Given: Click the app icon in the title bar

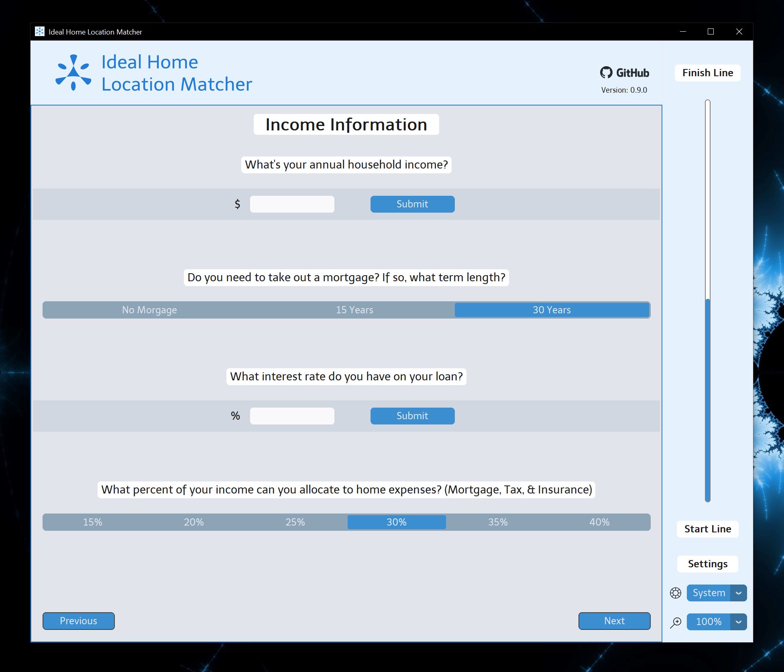Looking at the screenshot, I should coord(40,32).
